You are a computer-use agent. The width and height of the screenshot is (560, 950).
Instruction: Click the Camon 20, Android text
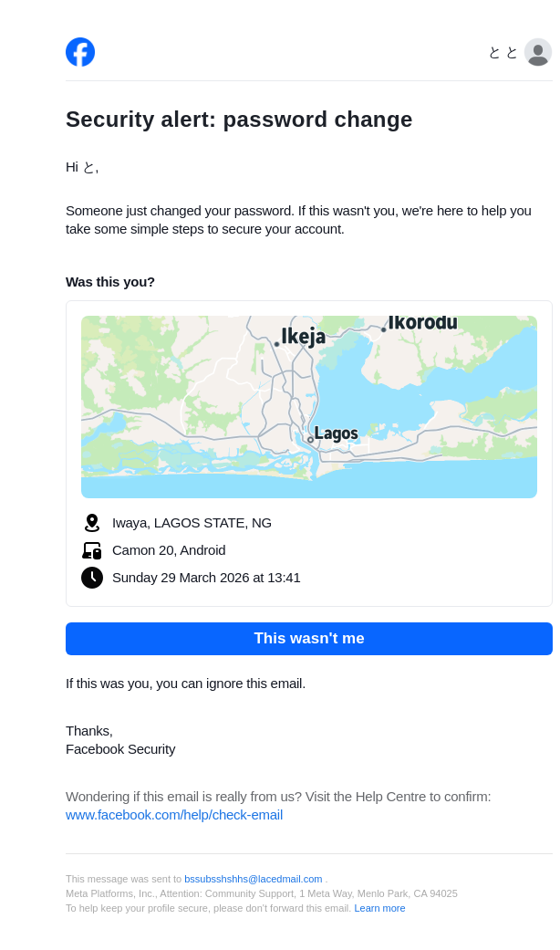click(169, 550)
